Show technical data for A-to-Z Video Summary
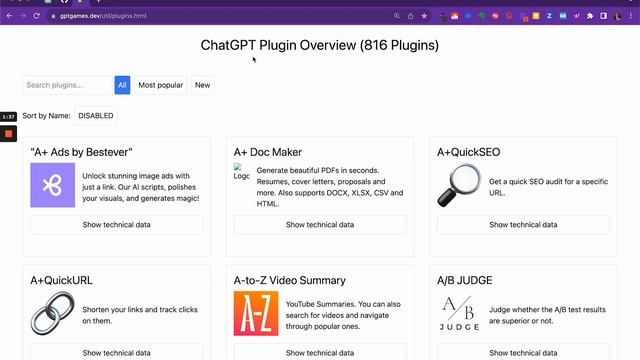The width and height of the screenshot is (640, 360). 320,352
